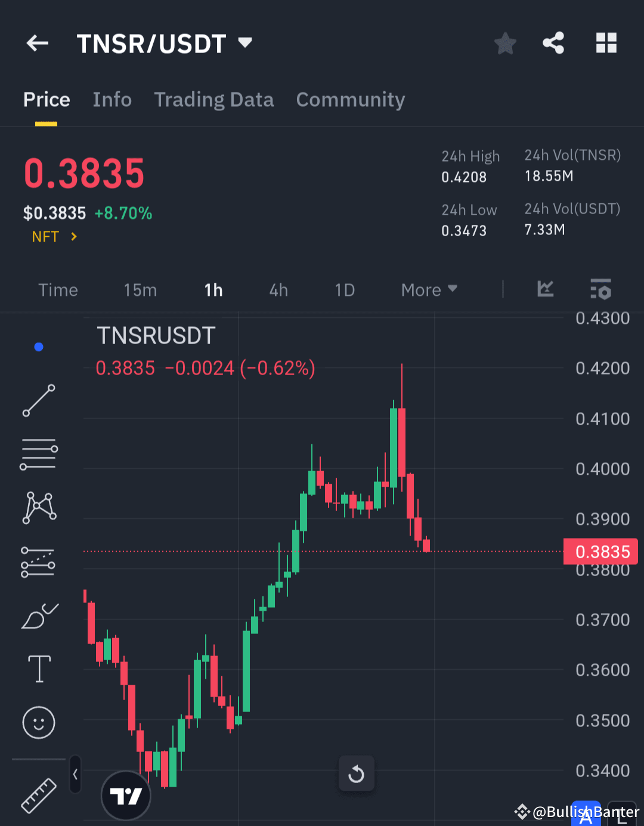Open the share options
644x826 pixels.
553,42
